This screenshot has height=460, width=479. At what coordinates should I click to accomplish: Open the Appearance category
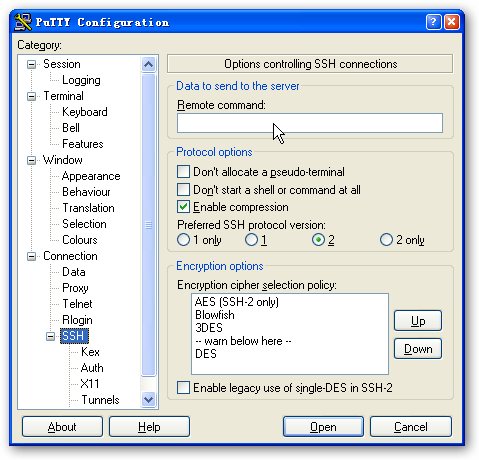91,176
